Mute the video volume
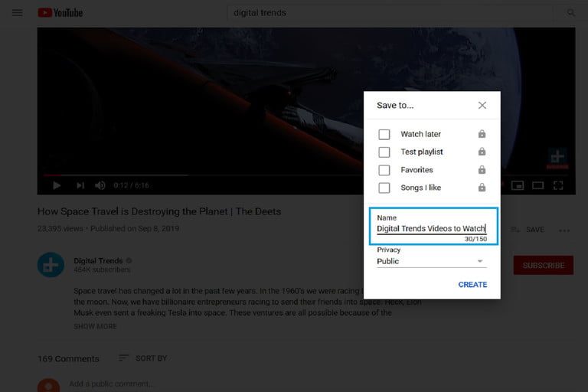This screenshot has width=588, height=392. tap(100, 185)
